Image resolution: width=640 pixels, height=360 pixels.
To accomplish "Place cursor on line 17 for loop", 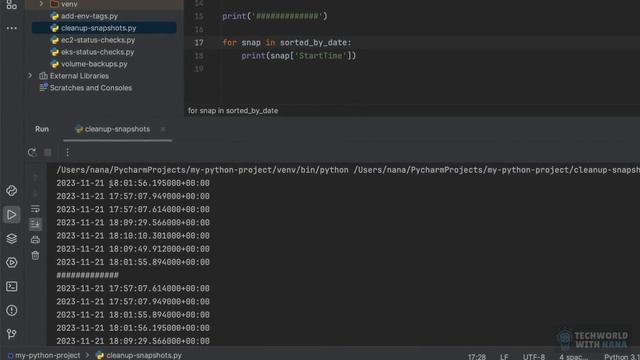I will click(287, 42).
